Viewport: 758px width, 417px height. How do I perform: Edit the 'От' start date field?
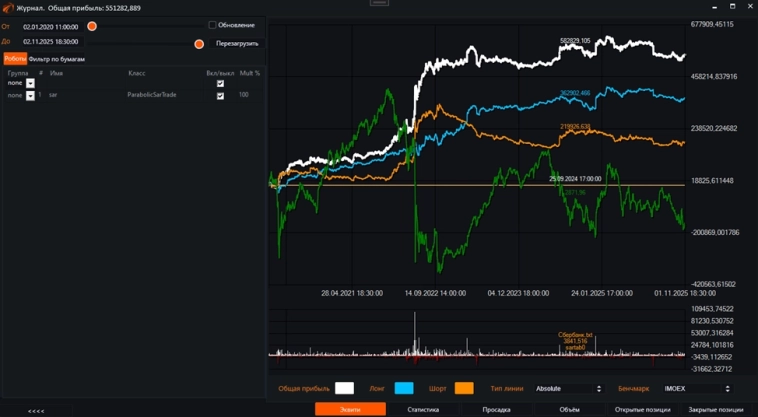[x=51, y=27]
